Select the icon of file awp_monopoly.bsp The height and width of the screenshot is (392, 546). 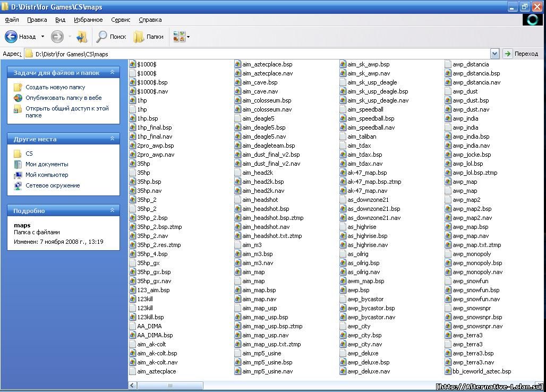(x=448, y=263)
